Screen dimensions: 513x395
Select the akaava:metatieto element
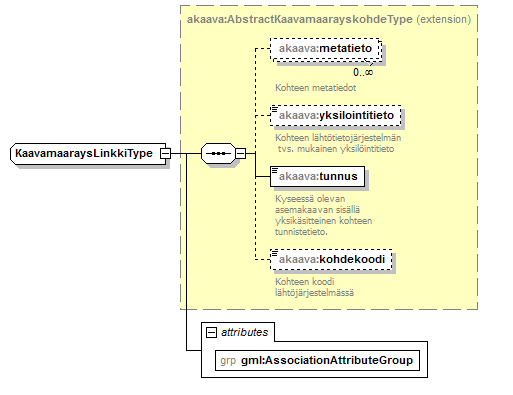pos(325,49)
